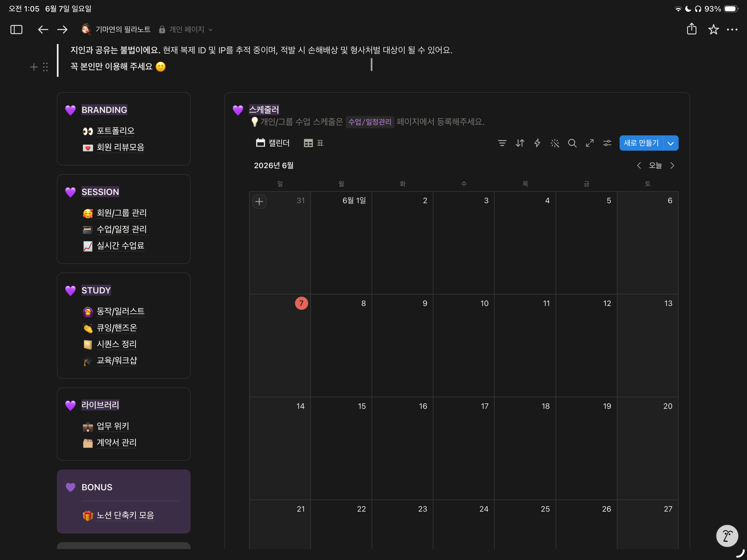Open sort options arrows icon
The width and height of the screenshot is (747, 560).
click(520, 143)
